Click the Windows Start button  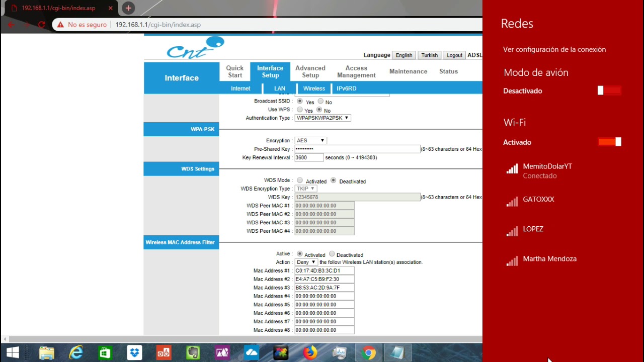point(13,352)
